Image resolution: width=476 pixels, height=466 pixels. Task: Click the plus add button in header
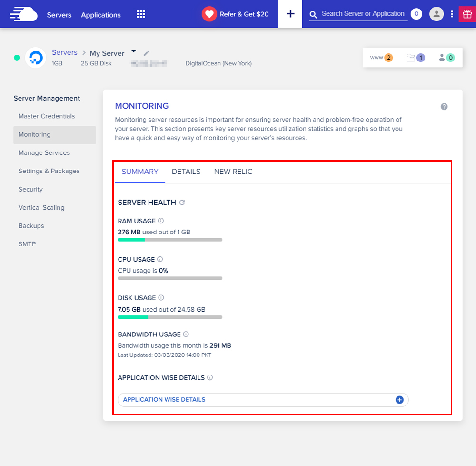point(290,14)
